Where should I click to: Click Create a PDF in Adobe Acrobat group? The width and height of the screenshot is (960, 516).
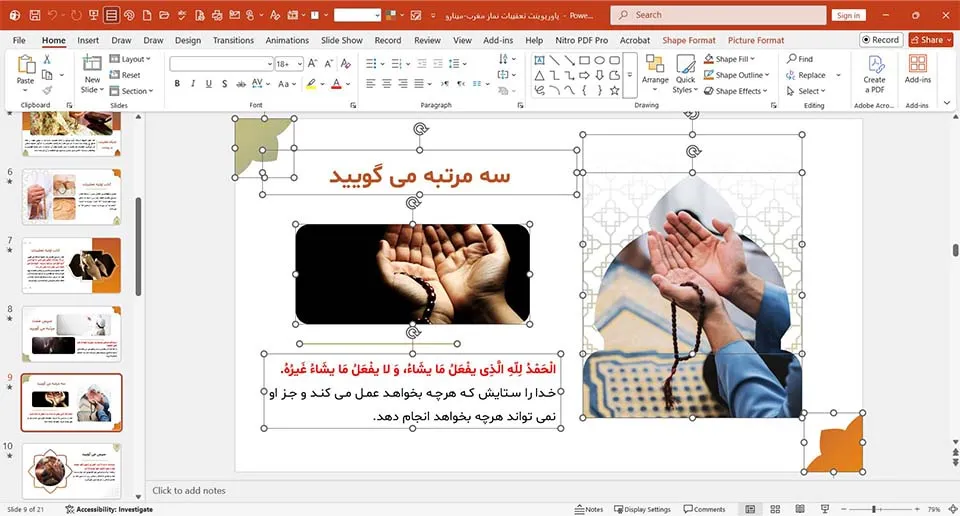874,74
